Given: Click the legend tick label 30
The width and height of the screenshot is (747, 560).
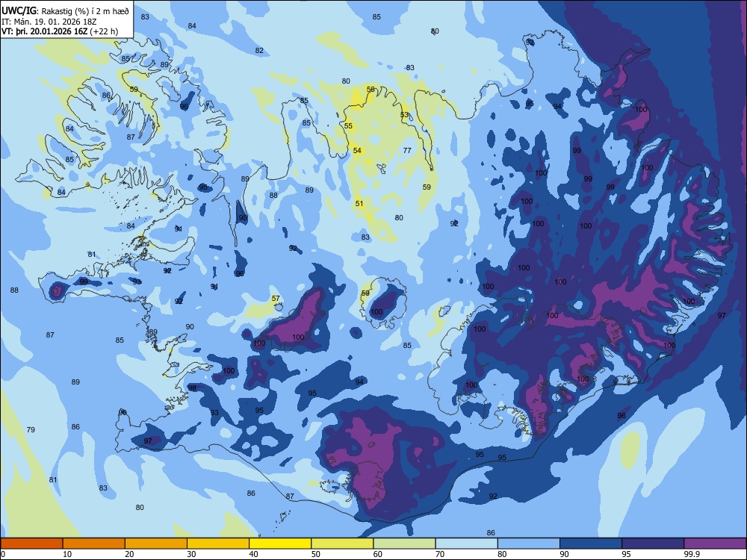Looking at the screenshot, I should coord(191,554).
